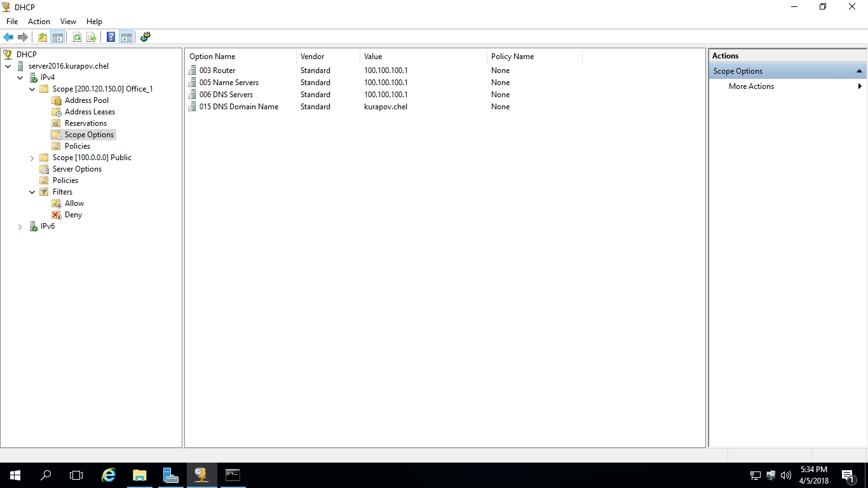Select the 'Server Options' tree label

click(77, 169)
